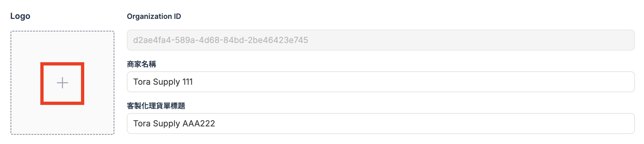Click the 商家名稱 label
Image resolution: width=644 pixels, height=144 pixels.
coord(141,64)
